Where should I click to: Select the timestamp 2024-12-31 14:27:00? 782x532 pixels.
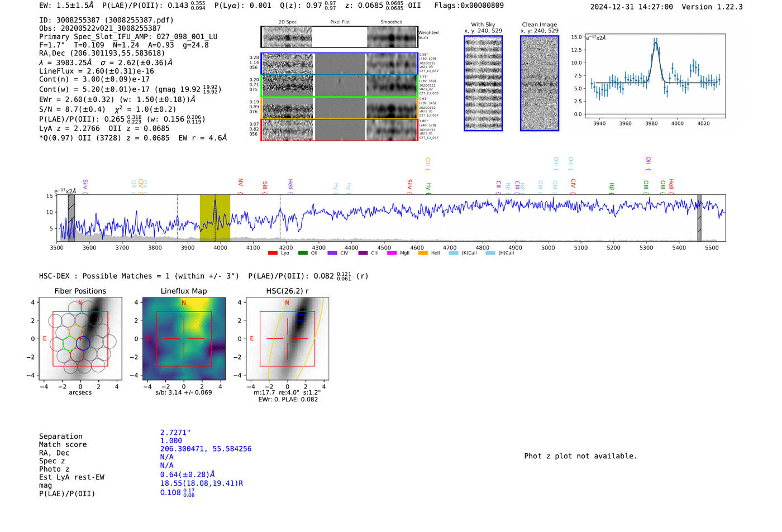632,7
